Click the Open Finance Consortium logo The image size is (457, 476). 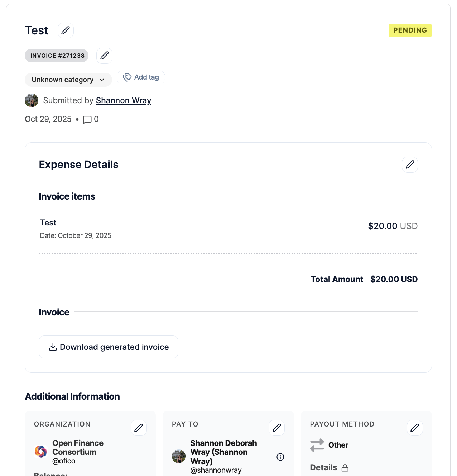(41, 452)
